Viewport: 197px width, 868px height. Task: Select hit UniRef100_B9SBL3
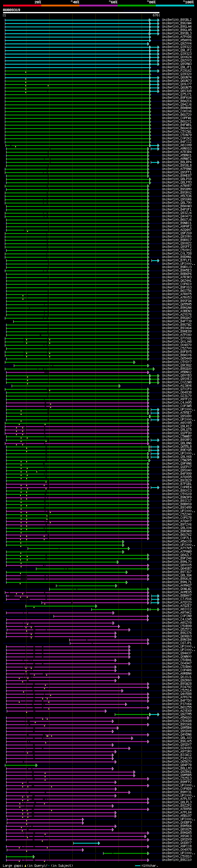(177, 33)
